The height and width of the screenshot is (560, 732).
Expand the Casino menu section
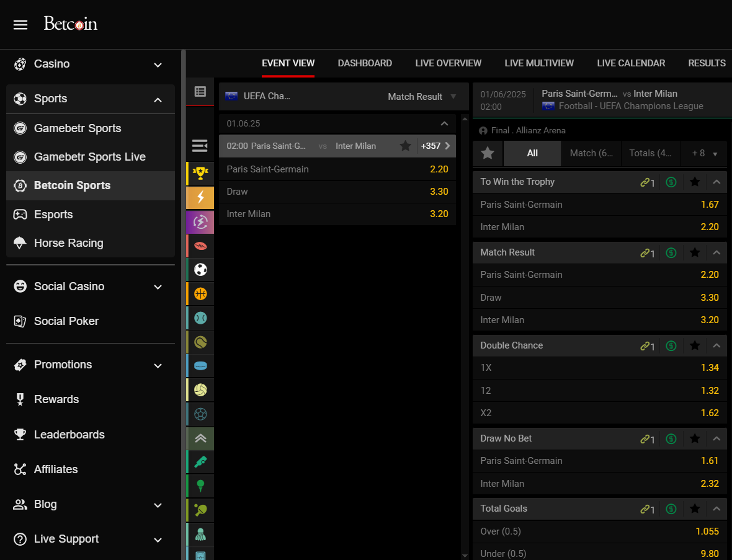pos(158,65)
